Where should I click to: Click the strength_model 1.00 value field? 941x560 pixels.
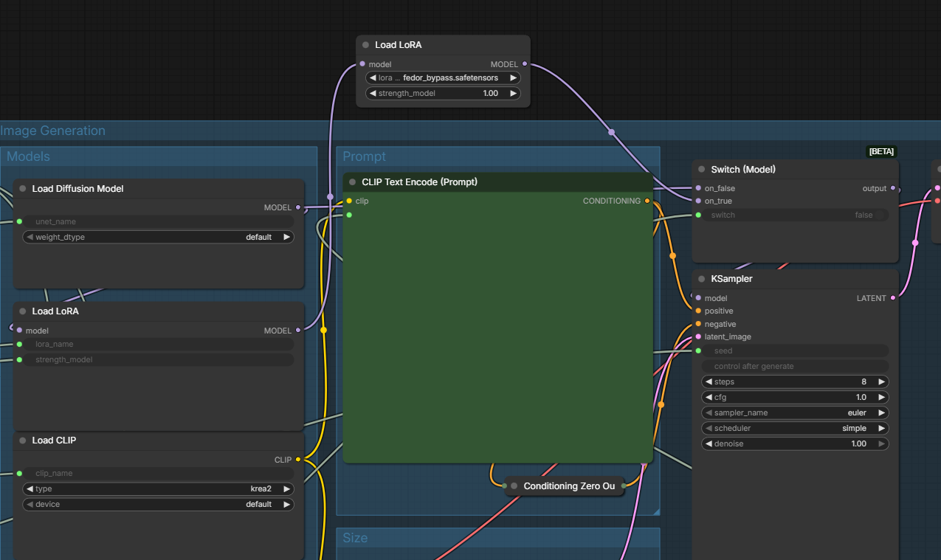pos(443,94)
